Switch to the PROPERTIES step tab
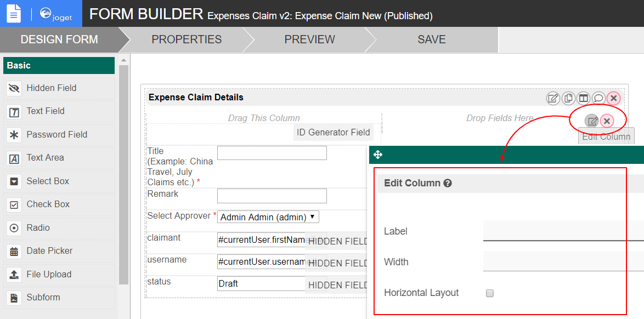 pos(187,39)
